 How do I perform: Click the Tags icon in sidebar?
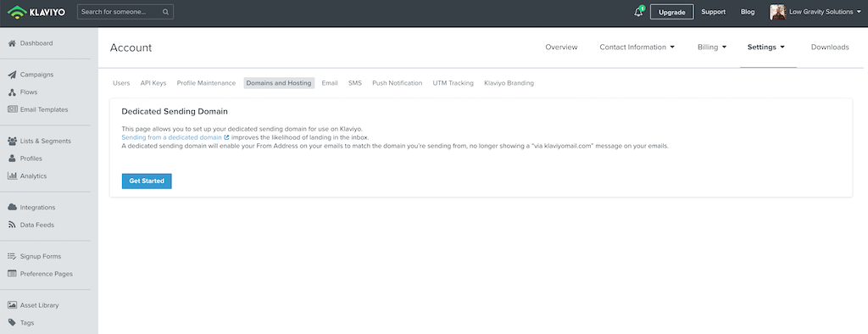click(x=12, y=323)
